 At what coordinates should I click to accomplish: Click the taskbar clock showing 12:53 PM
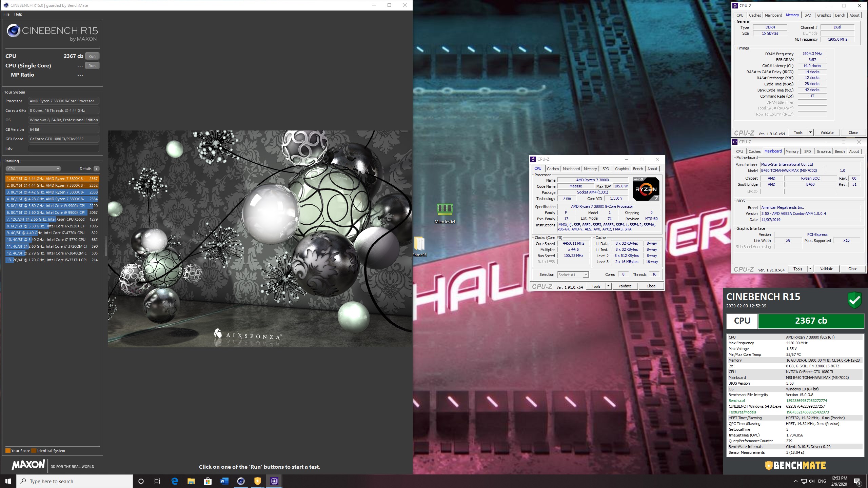[839, 481]
